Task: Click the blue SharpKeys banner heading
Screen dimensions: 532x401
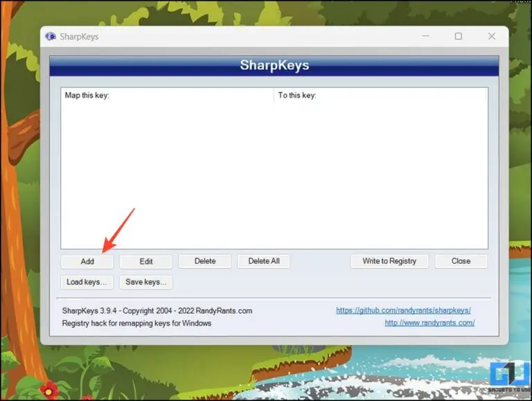Action: click(274, 66)
